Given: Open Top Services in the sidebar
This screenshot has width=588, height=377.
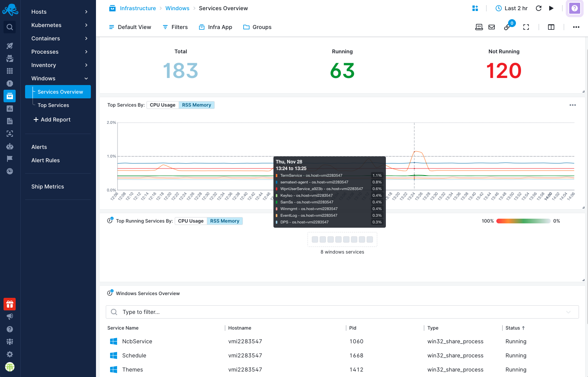Looking at the screenshot, I should click(53, 105).
